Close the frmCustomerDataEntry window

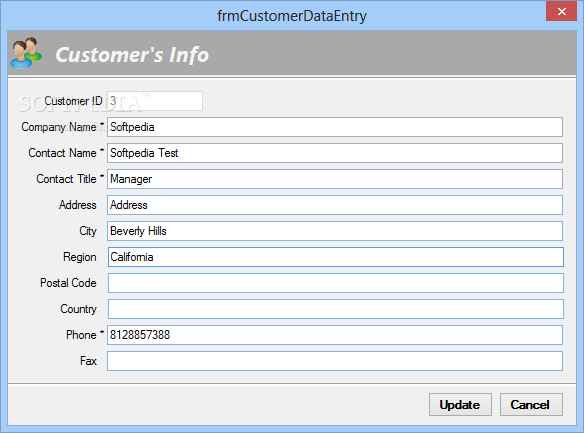[561, 11]
